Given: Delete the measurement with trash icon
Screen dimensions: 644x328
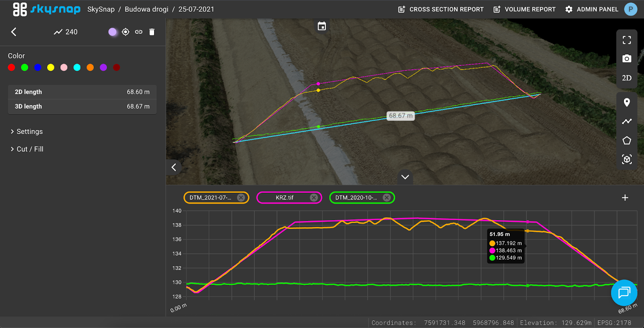Looking at the screenshot, I should pos(152,32).
